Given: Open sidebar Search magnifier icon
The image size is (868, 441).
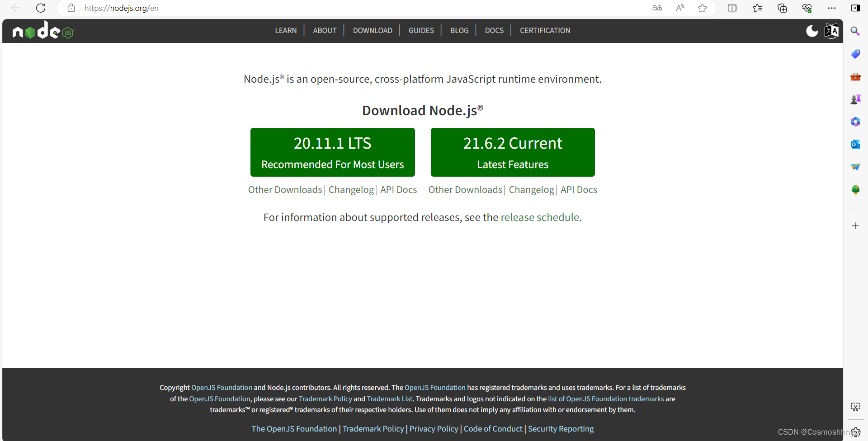Looking at the screenshot, I should point(855,31).
